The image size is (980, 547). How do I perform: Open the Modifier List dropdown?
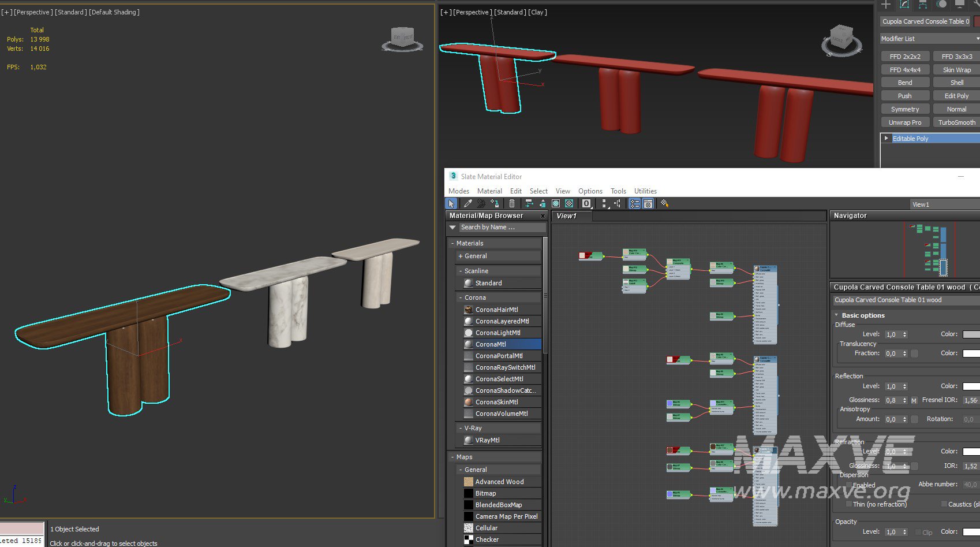pyautogui.click(x=929, y=39)
